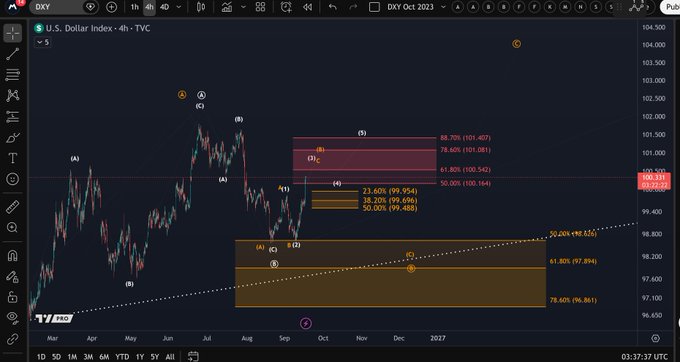The width and height of the screenshot is (680, 362).
Task: Open the Fibonacci retracement tools
Action: pyautogui.click(x=13, y=75)
